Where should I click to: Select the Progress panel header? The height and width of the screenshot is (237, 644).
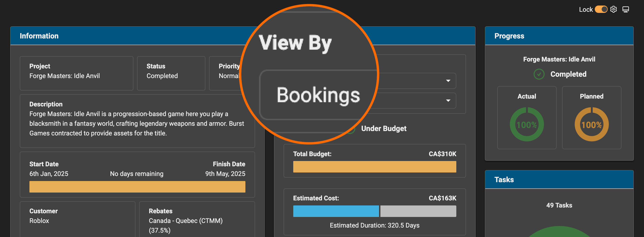[559, 36]
